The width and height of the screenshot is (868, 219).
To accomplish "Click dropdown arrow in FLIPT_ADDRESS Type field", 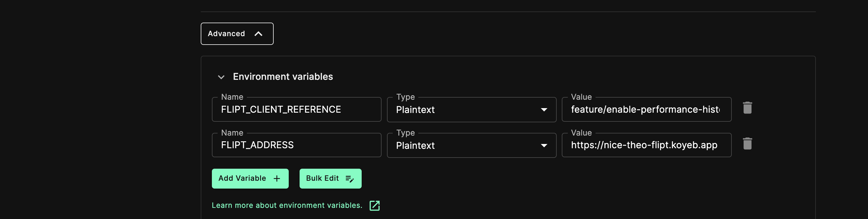I will 543,145.
